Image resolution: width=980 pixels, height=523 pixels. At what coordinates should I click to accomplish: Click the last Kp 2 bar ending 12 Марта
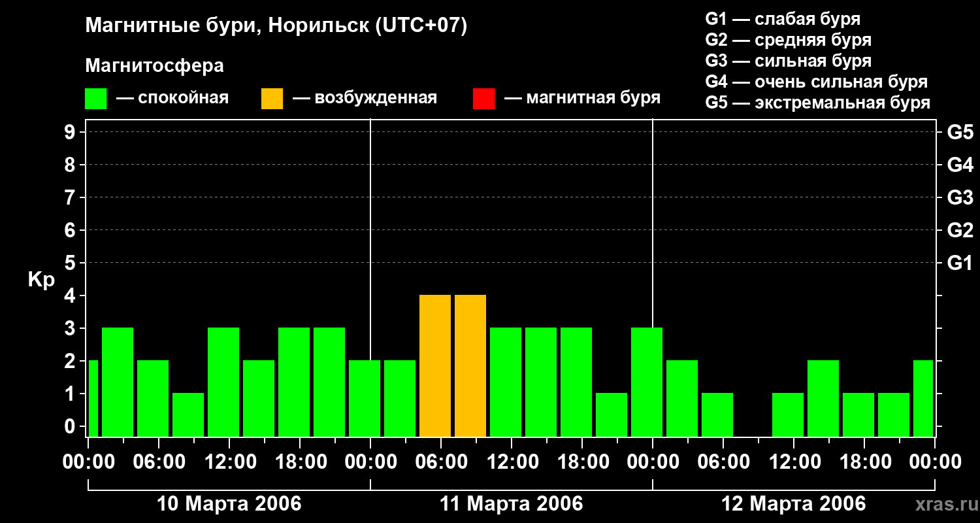923,398
